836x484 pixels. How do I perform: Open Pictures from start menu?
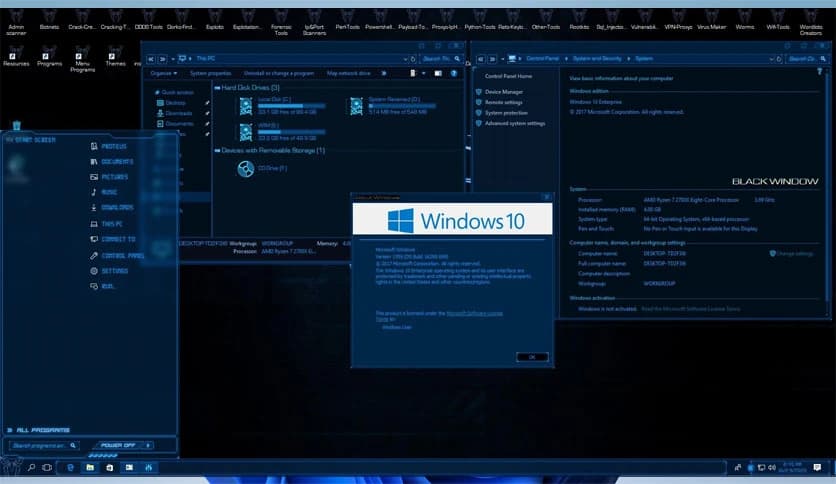109,177
